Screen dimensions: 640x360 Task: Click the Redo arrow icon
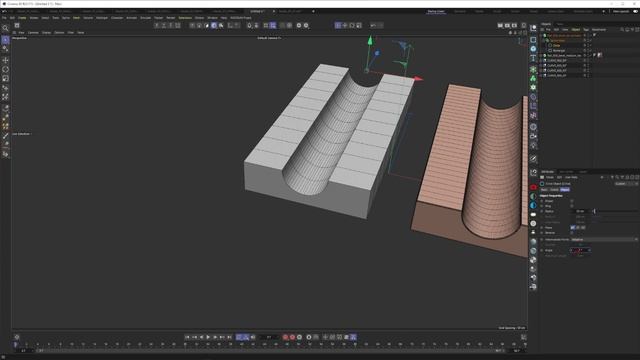pos(380,25)
